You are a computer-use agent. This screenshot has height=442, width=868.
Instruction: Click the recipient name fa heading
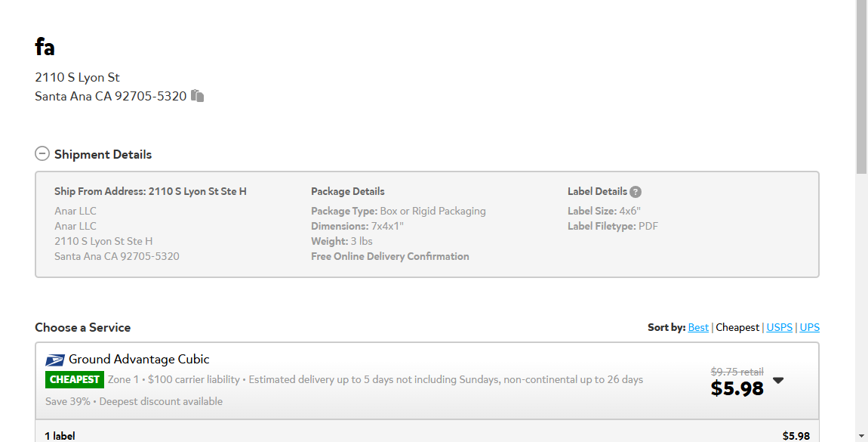click(x=45, y=47)
